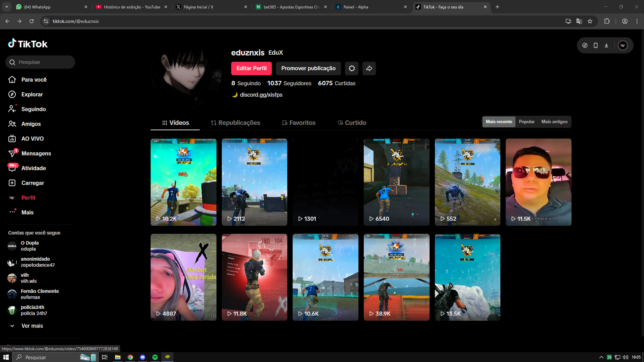The image size is (644, 362).
Task: Open profile settings gear icon
Action: (352, 68)
